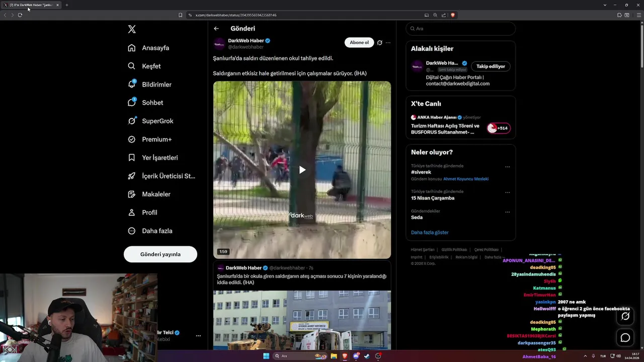Open the Keşfet explore page

144,66
